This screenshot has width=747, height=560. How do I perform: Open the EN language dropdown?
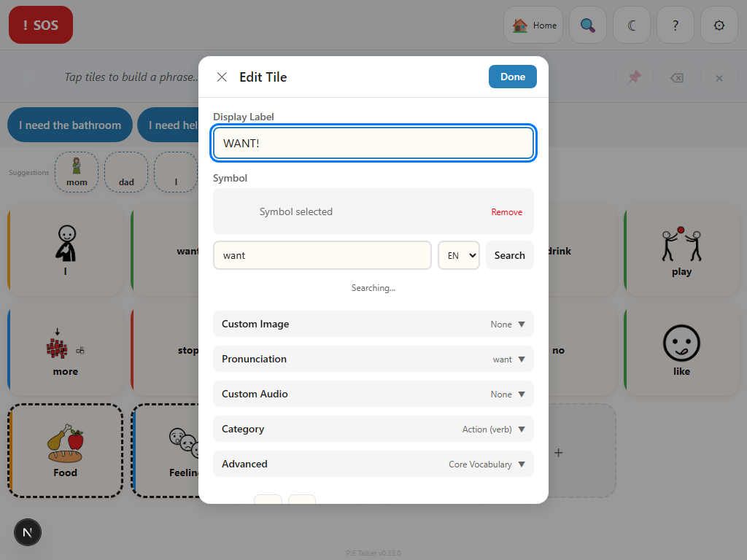(x=458, y=255)
